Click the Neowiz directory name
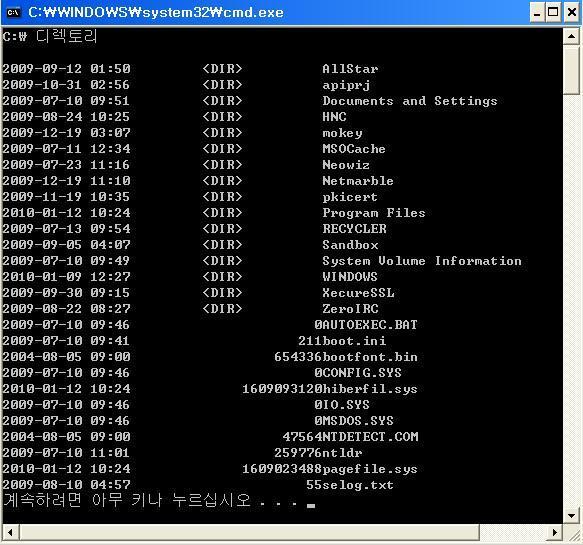583x545 pixels. tap(346, 165)
